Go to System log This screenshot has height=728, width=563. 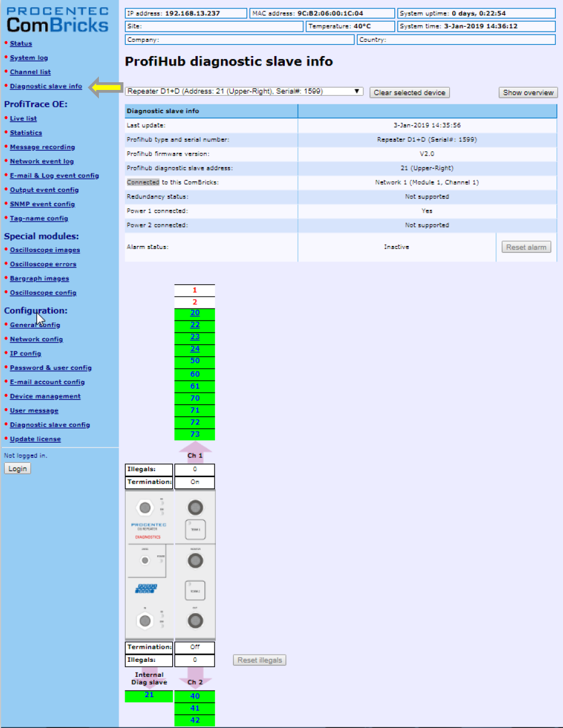tap(29, 58)
